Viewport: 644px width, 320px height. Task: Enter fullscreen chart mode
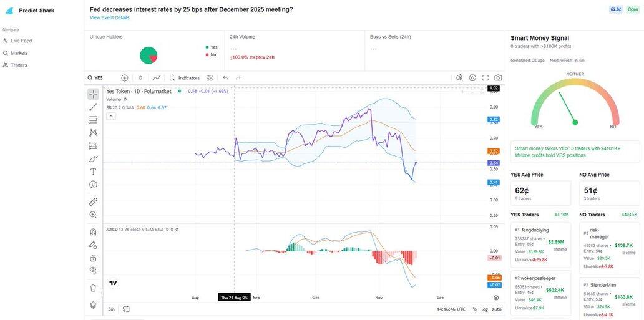485,78
